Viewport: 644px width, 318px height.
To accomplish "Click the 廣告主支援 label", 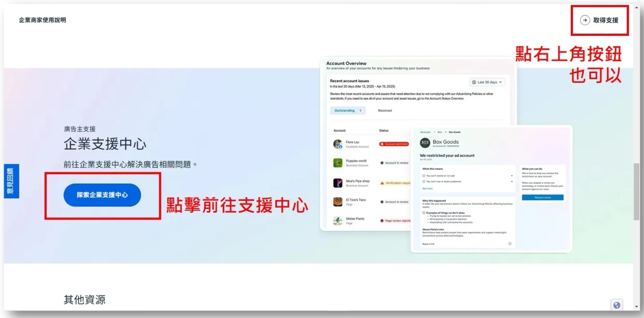I will [x=79, y=129].
